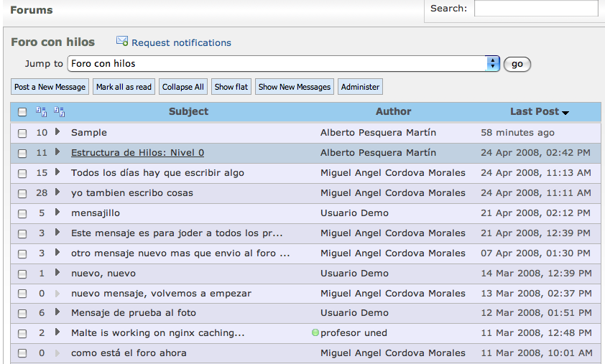Click the greyed arrow beside 'como está el foro ahora'
This screenshot has height=364, width=605.
(x=57, y=353)
